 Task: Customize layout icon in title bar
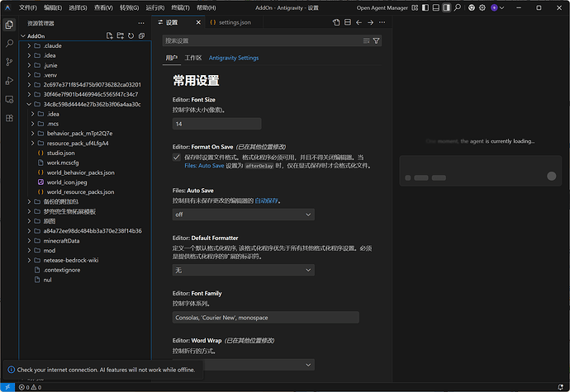415,7
